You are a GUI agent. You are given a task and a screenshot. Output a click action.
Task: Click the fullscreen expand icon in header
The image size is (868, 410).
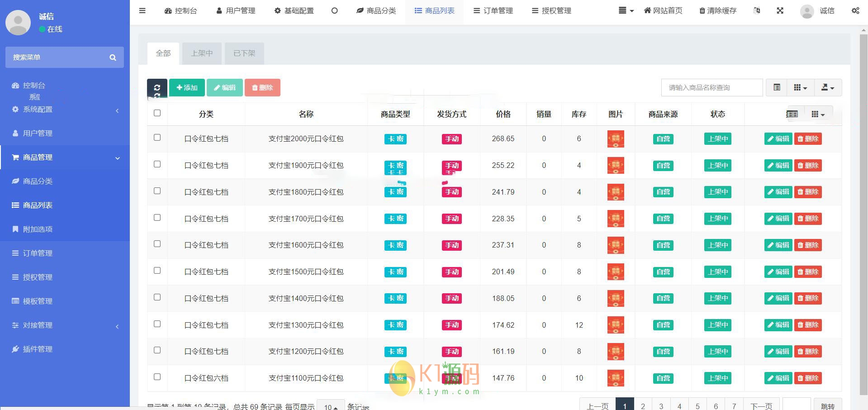780,10
